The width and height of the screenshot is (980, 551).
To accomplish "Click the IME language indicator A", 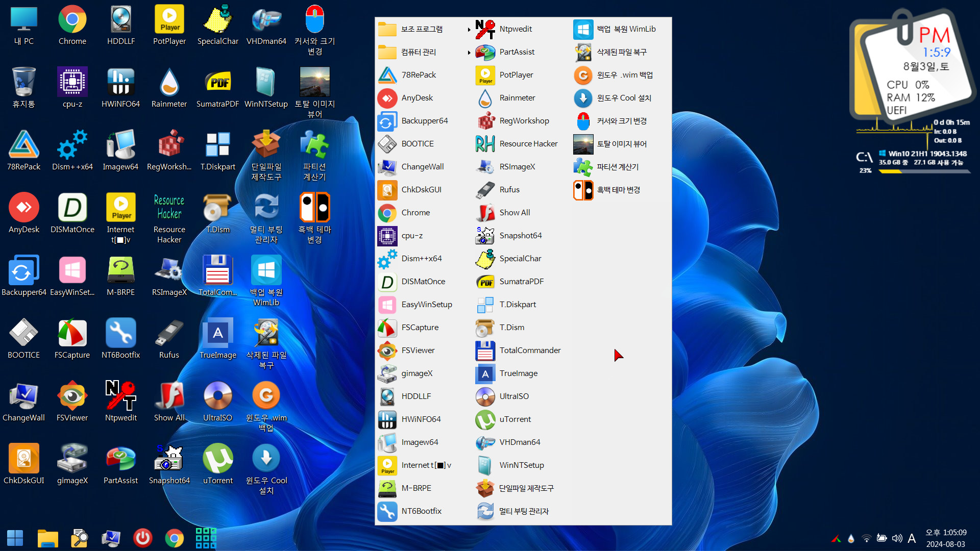I will click(912, 538).
